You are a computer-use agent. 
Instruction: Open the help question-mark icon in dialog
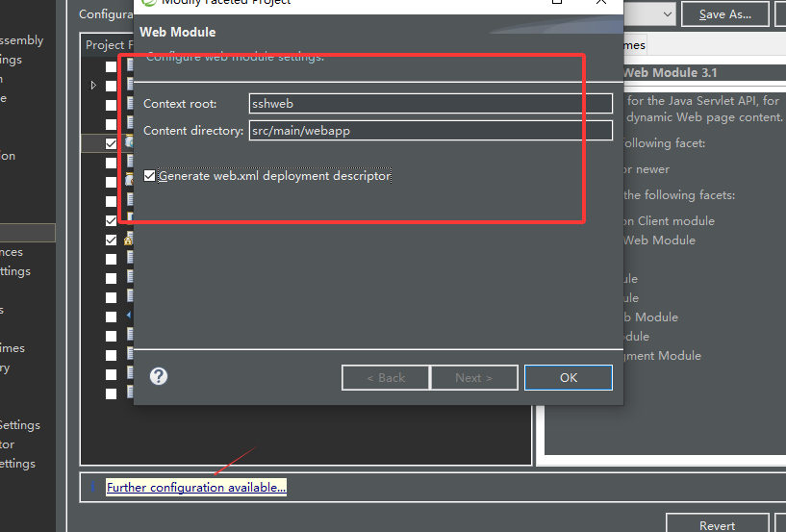159,376
